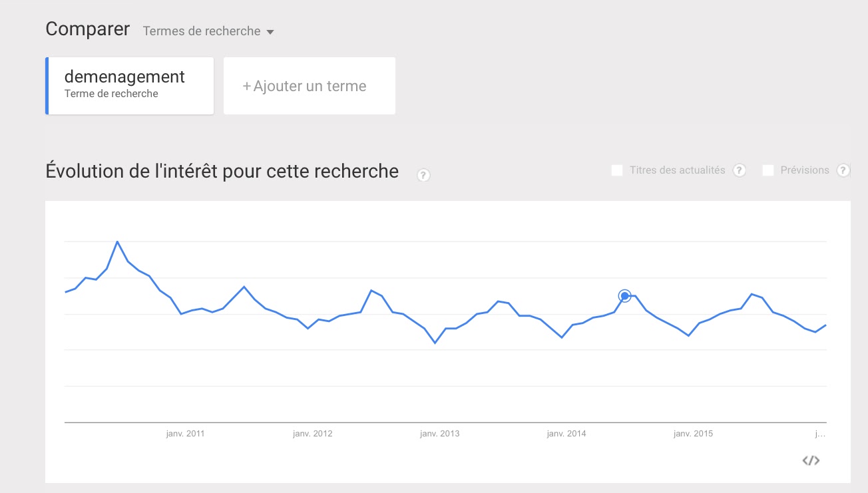Click the janv. 2012 axis label
This screenshot has height=493, width=868.
[312, 434]
